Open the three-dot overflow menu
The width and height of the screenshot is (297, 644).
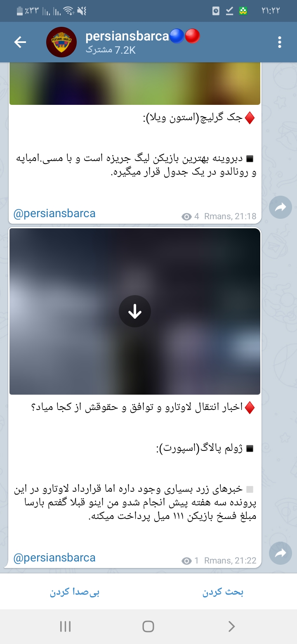click(280, 42)
